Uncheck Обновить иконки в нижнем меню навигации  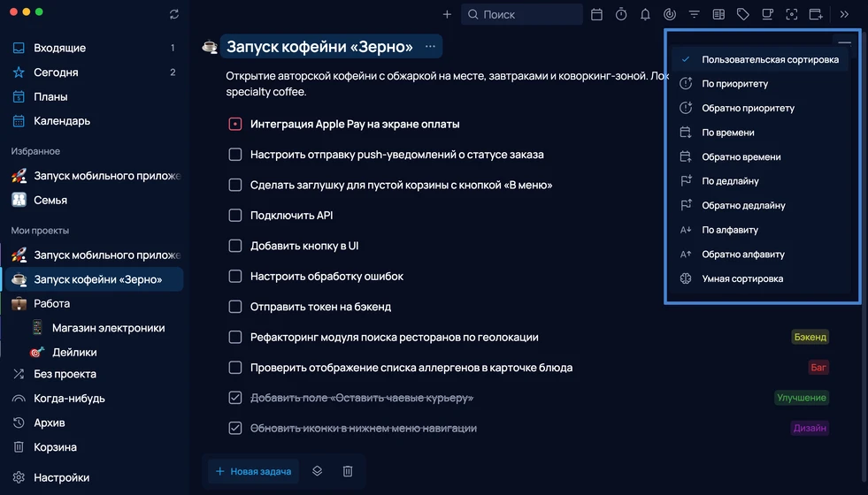coord(235,428)
